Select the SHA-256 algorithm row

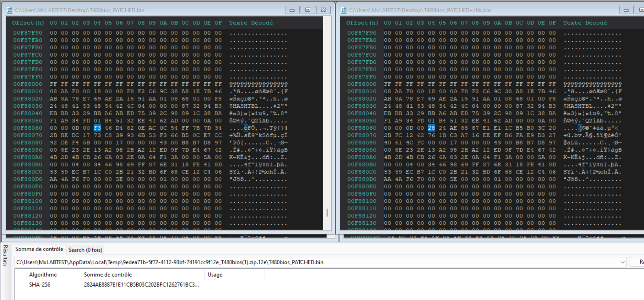[40, 285]
